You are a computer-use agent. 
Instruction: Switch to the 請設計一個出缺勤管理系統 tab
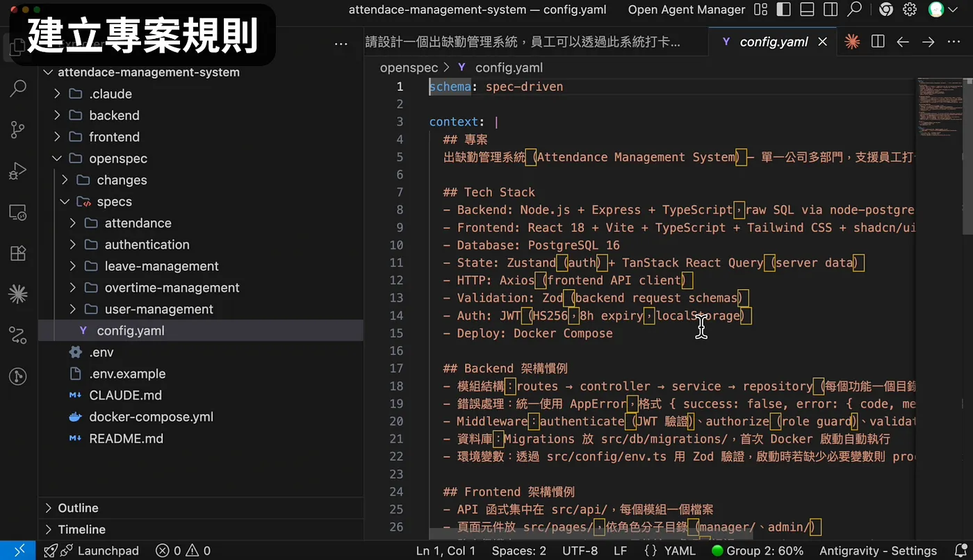click(x=536, y=42)
